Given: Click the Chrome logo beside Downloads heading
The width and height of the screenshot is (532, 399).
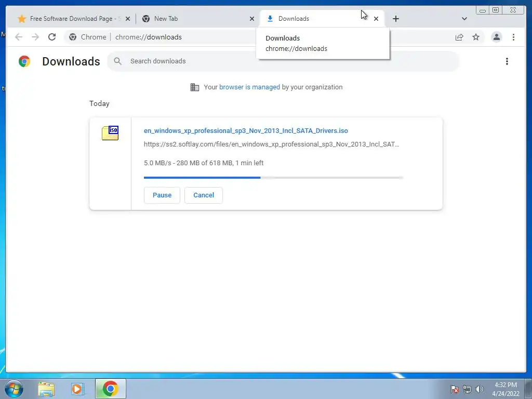Looking at the screenshot, I should 24,61.
